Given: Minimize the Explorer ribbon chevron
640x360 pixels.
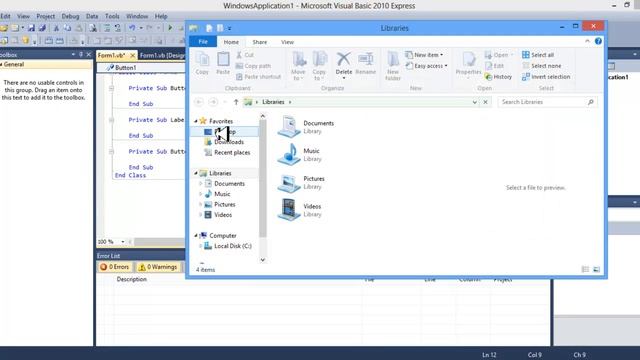Looking at the screenshot, I should point(587,41).
